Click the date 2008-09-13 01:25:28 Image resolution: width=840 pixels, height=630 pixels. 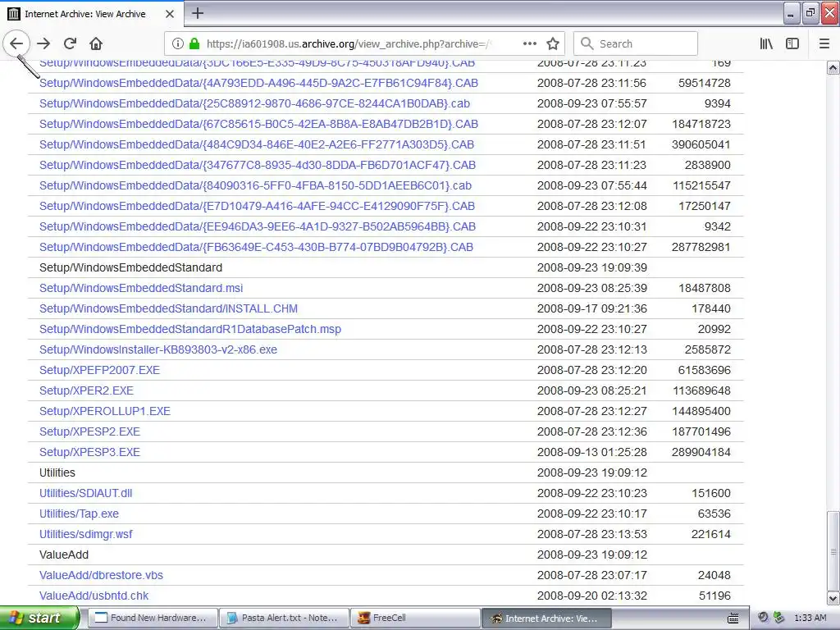click(x=592, y=452)
